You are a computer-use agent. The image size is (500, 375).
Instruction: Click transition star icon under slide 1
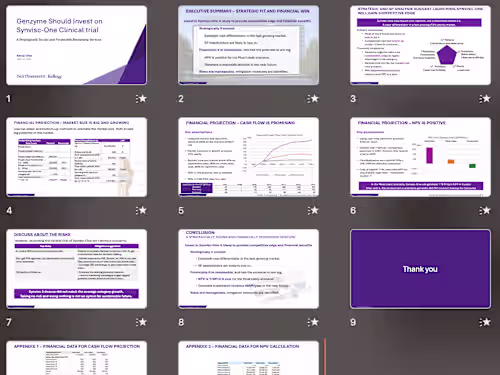(x=141, y=99)
